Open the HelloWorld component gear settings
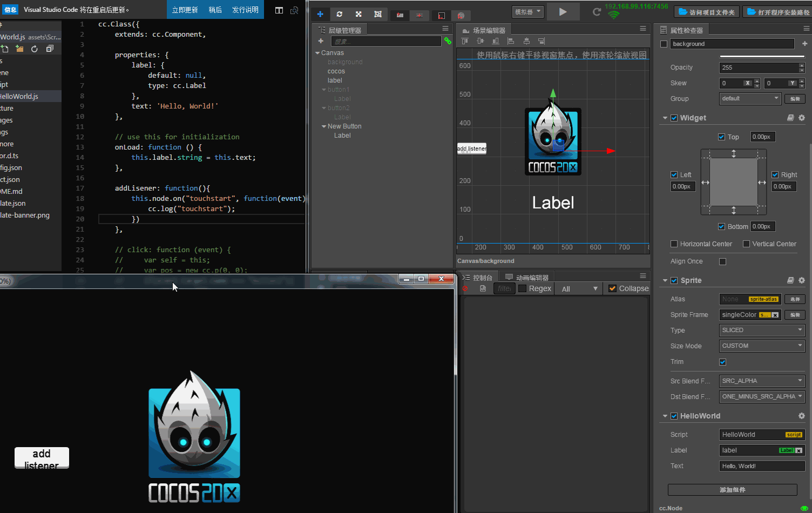812x513 pixels. (x=802, y=416)
